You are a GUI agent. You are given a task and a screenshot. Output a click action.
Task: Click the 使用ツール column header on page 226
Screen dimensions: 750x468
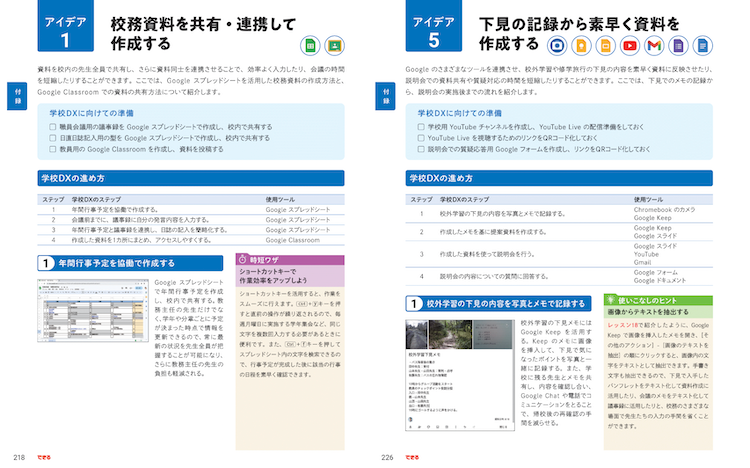point(648,200)
